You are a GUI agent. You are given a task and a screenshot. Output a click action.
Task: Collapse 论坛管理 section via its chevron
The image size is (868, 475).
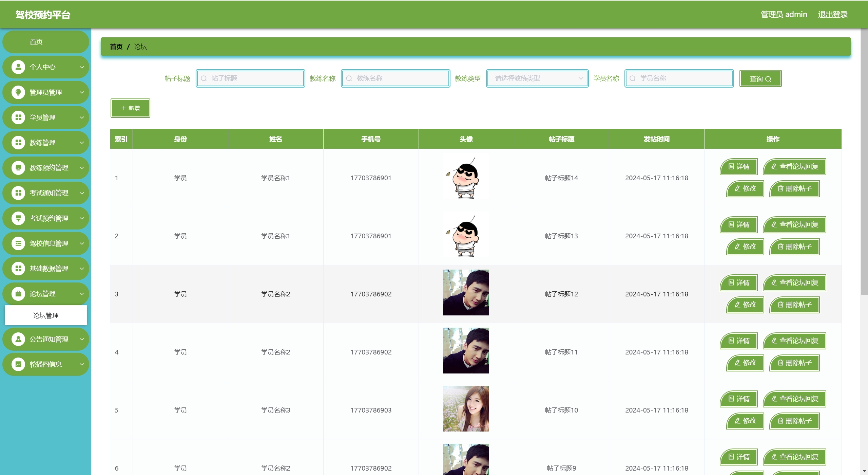82,294
